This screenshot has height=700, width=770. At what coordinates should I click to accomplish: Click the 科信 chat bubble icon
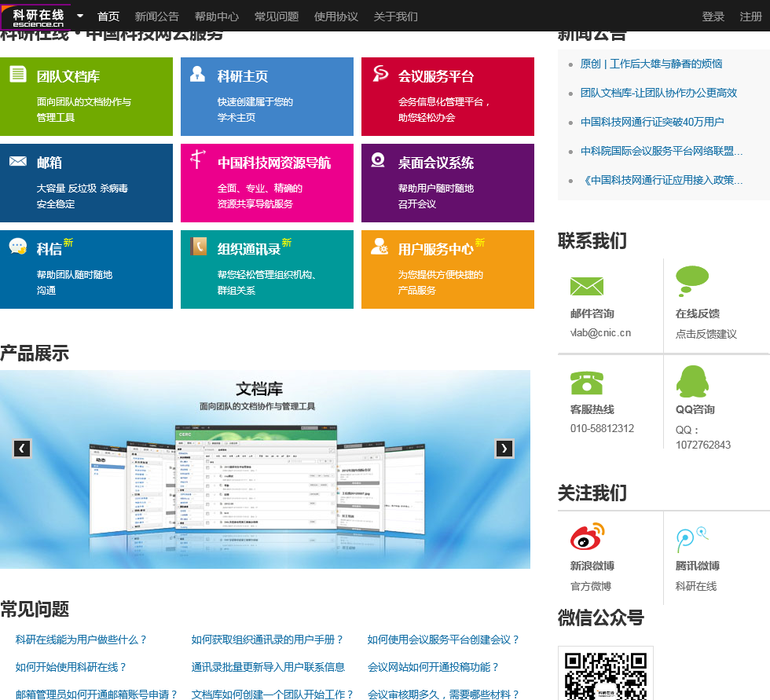coord(18,246)
